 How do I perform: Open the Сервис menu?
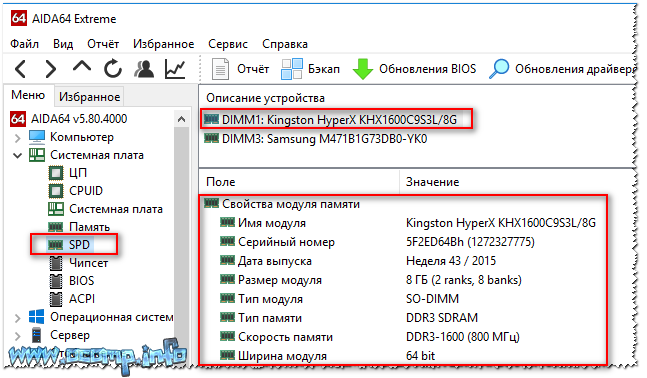[x=228, y=44]
